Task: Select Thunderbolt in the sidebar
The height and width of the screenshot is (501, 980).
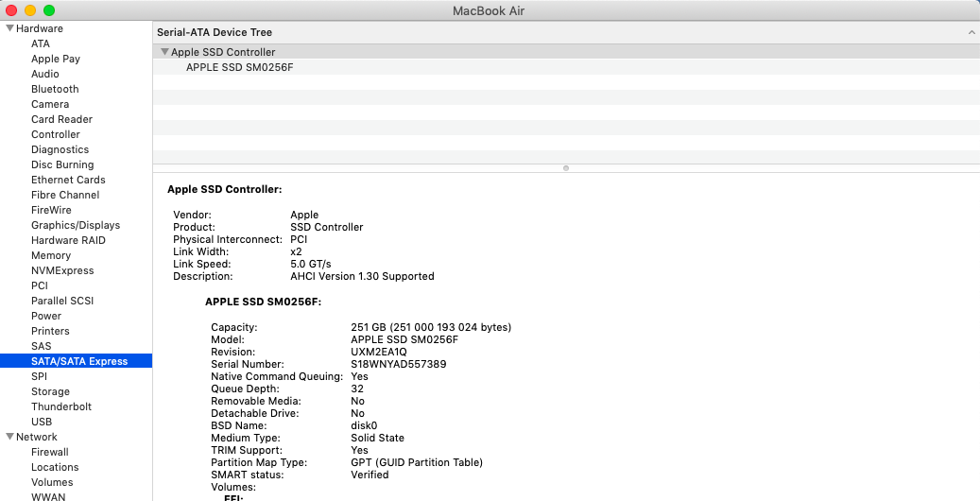Action: pyautogui.click(x=61, y=406)
